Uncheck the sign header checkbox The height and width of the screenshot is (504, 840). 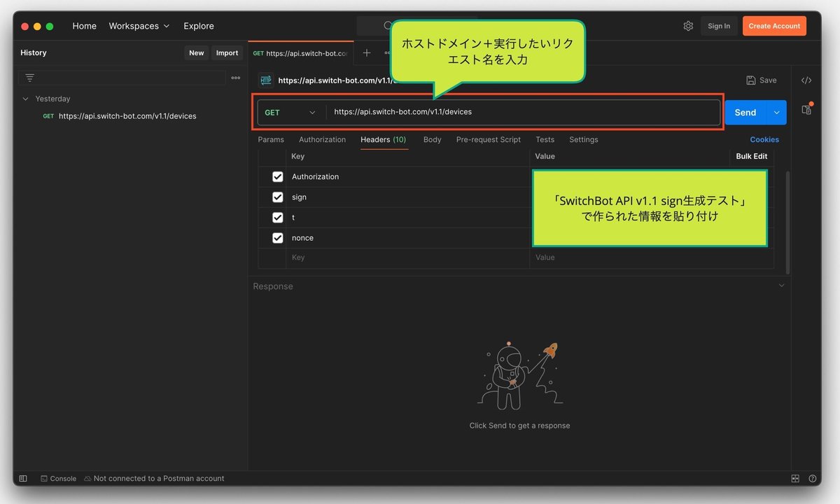(x=278, y=197)
